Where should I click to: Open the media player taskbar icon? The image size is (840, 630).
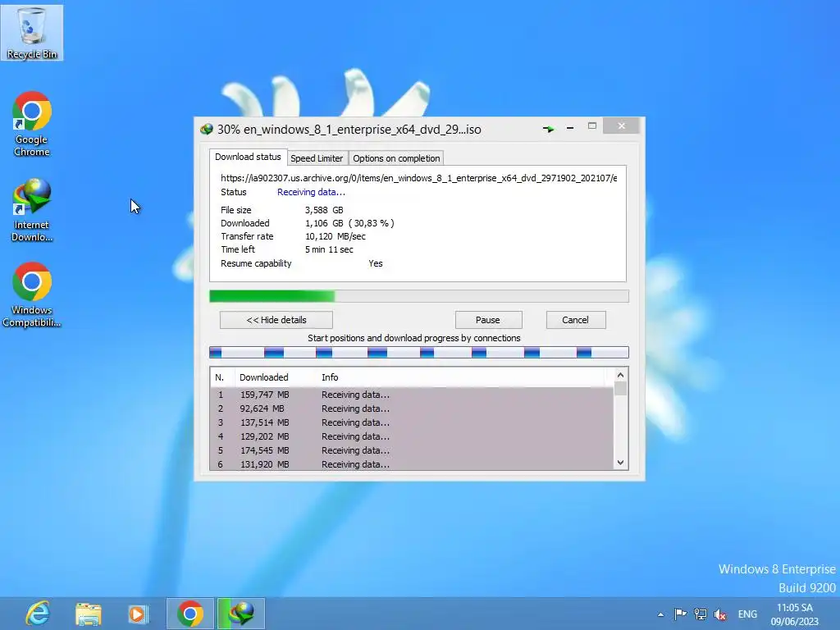pos(138,614)
